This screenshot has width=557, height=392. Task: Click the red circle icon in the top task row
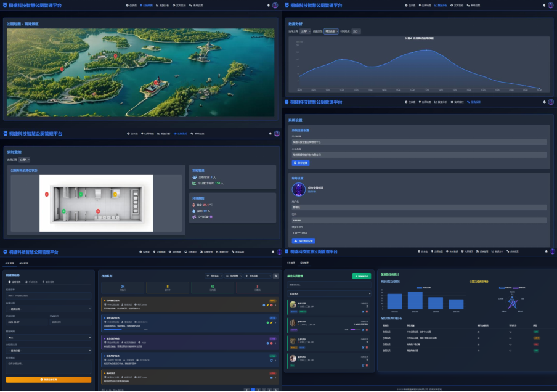[271, 305]
